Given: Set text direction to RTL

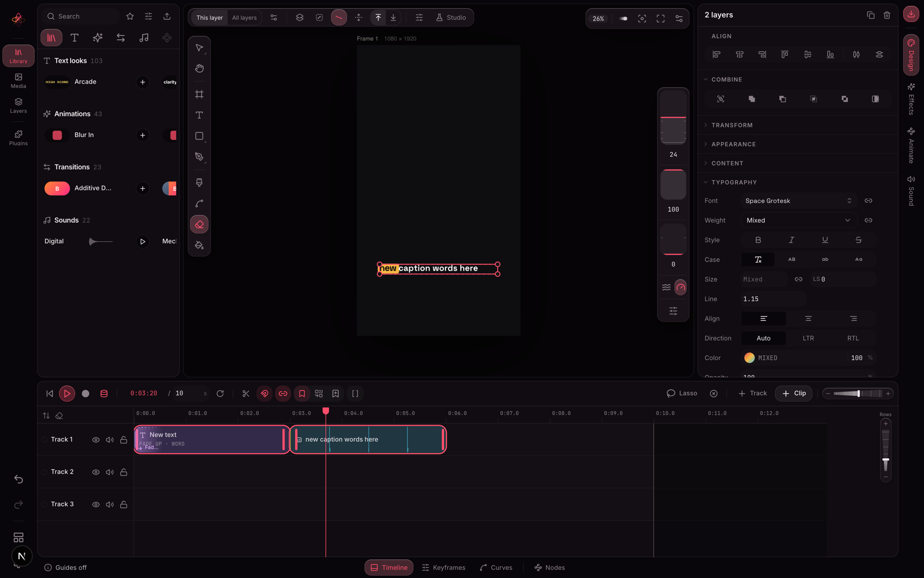Looking at the screenshot, I should [x=853, y=338].
